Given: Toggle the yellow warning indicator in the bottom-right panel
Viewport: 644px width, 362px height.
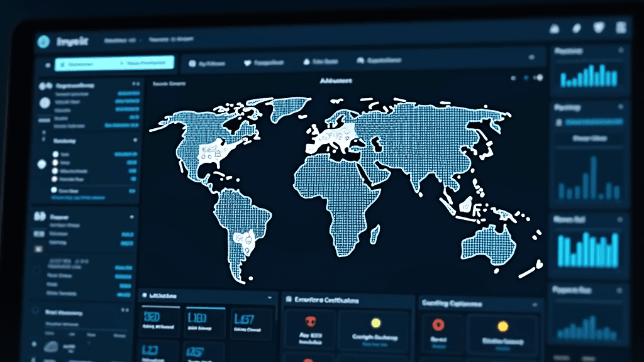Looking at the screenshot, I should [x=503, y=327].
